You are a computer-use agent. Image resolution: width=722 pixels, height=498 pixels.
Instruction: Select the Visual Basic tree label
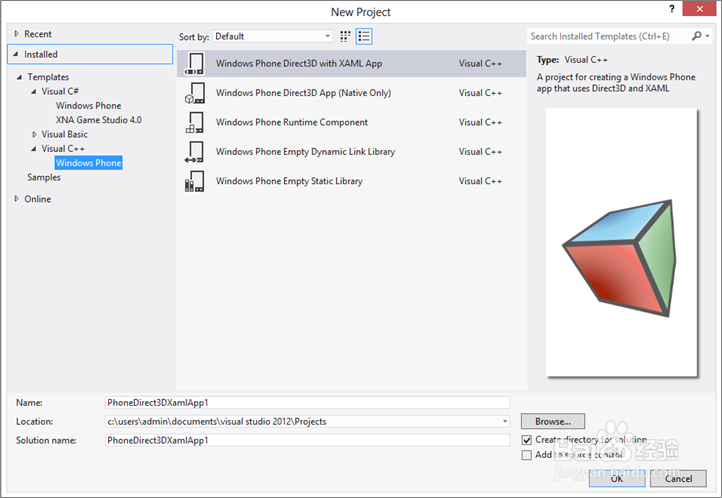(64, 134)
